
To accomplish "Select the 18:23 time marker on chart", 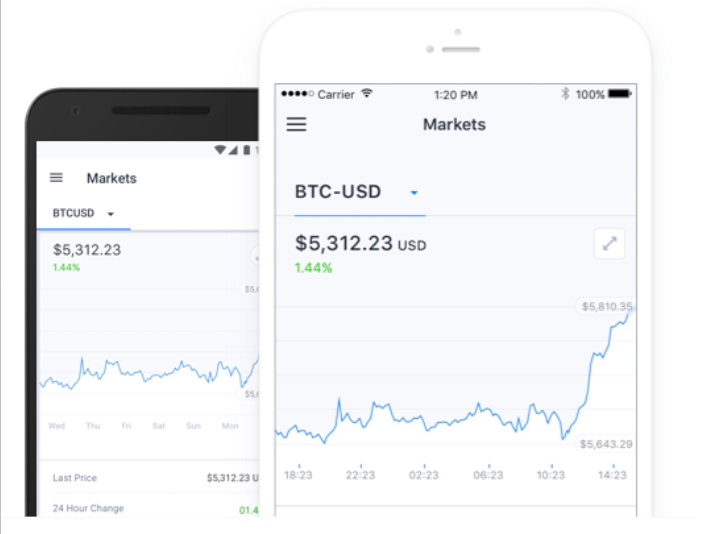I will [x=298, y=474].
